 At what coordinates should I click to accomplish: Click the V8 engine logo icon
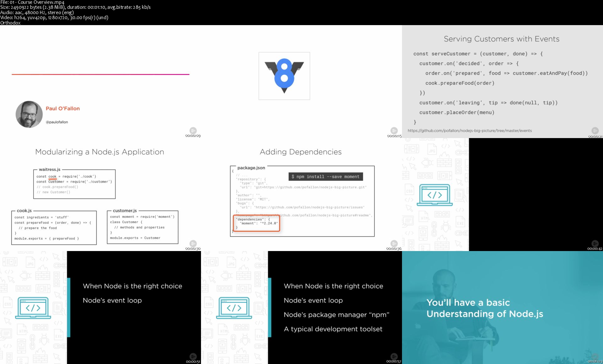284,75
